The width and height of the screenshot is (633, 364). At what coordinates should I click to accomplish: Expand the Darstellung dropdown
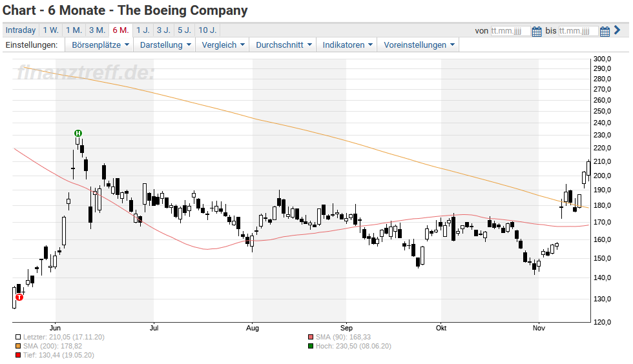coord(165,45)
